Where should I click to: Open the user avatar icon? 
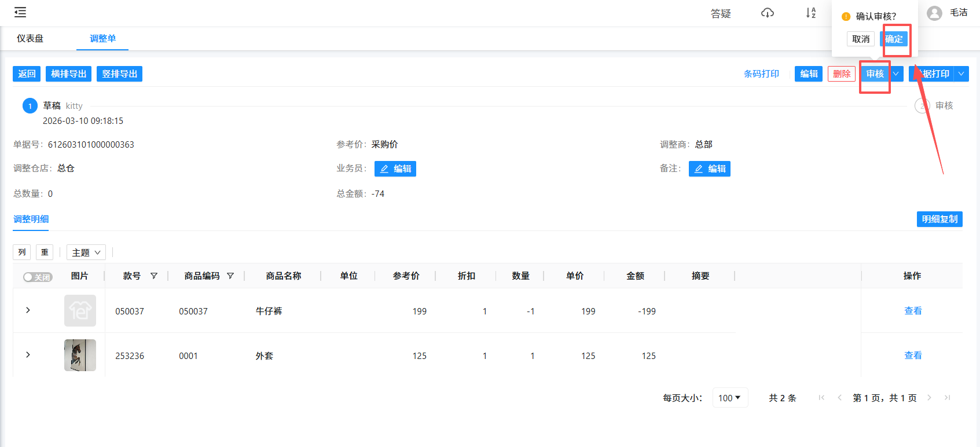click(x=934, y=13)
